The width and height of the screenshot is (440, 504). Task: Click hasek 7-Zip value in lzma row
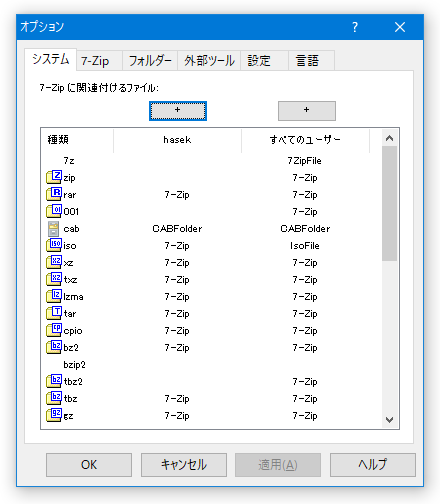coord(177,297)
